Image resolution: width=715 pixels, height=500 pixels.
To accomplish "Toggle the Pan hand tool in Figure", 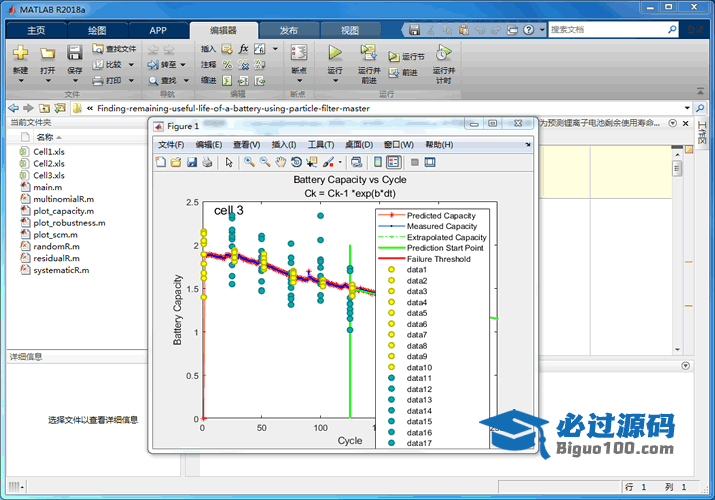I will pyautogui.click(x=280, y=162).
